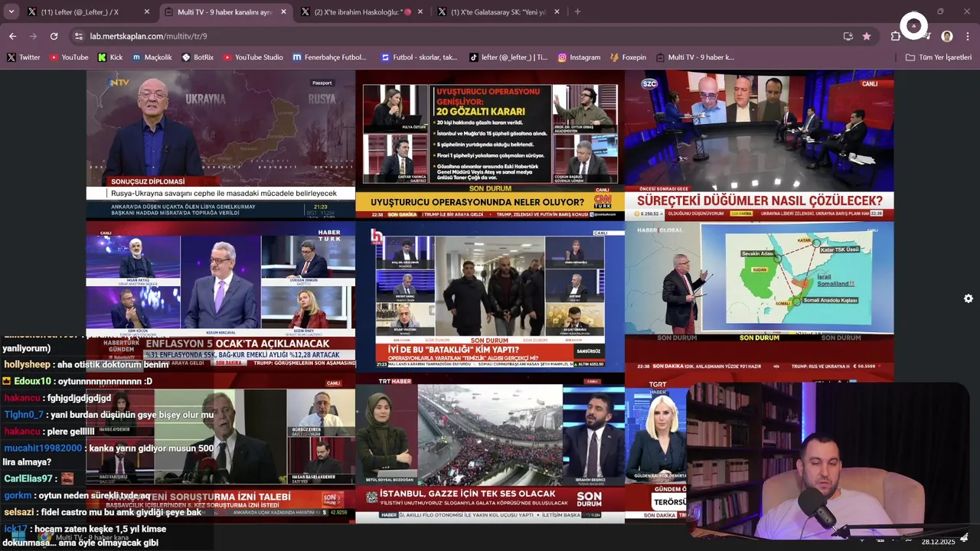Open Multi TV settings gear icon
Screen dimensions: 980x551
pyautogui.click(x=969, y=298)
